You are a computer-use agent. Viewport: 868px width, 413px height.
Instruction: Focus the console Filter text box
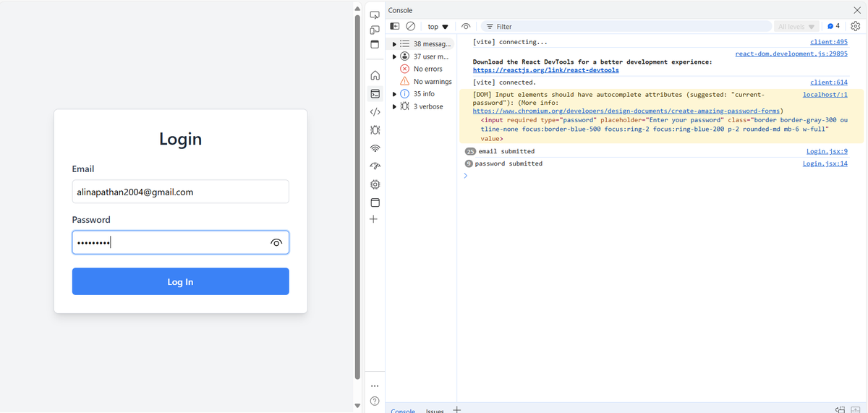626,26
